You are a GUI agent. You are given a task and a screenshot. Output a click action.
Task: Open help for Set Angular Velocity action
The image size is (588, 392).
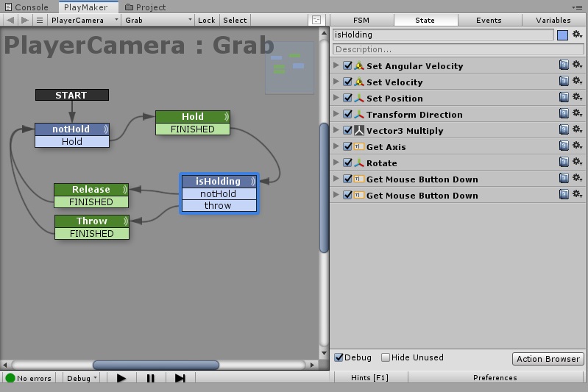564,65
